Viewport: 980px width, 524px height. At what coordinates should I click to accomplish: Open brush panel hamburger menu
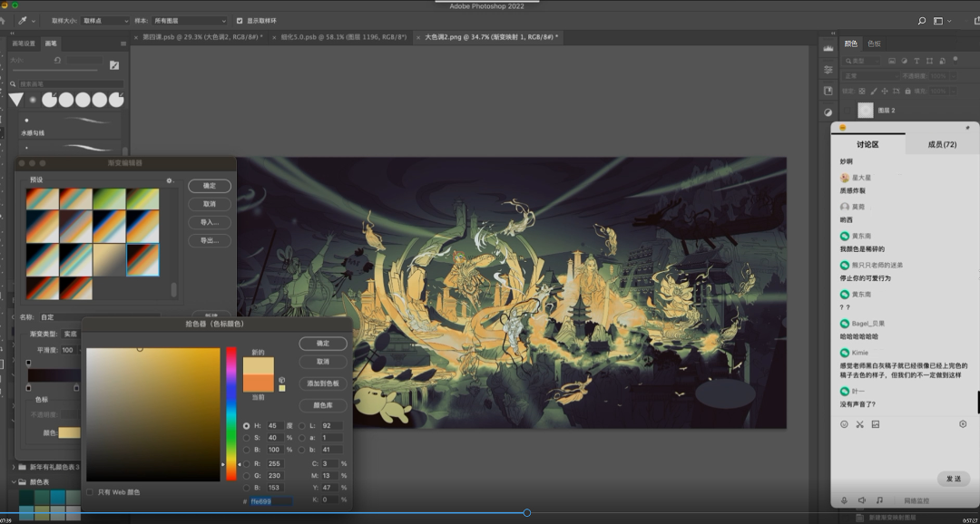(x=123, y=44)
